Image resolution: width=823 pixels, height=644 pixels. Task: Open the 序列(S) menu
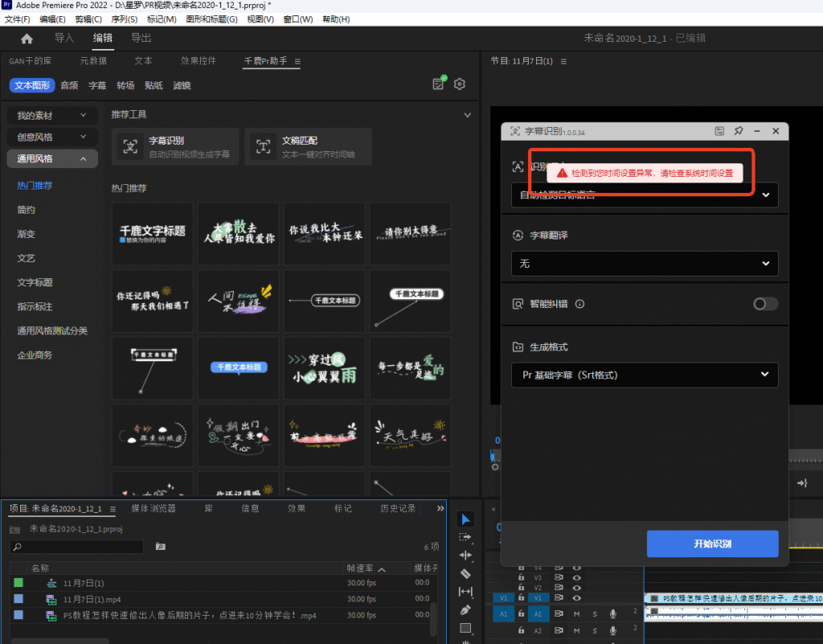pyautogui.click(x=124, y=18)
